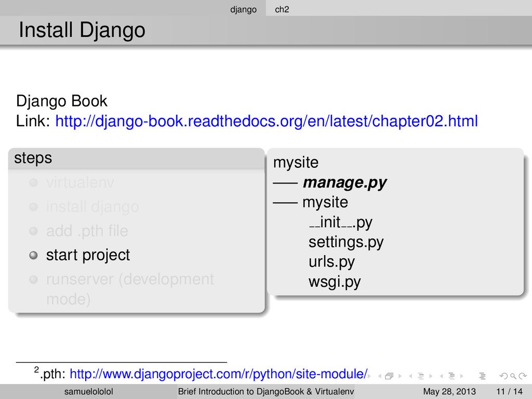Image resolution: width=532 pixels, height=399 pixels.
Task: Click the frame (stacked slides) navigation icon
Action: (x=389, y=376)
